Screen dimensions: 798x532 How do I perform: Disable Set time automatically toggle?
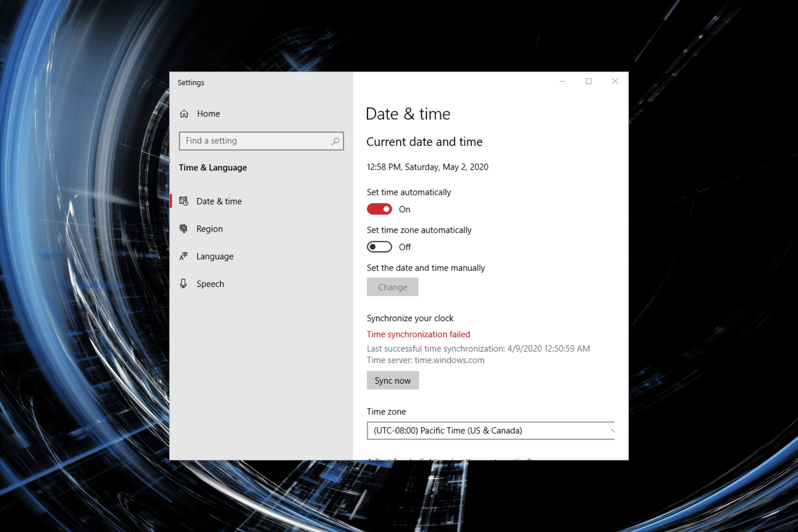click(x=379, y=209)
